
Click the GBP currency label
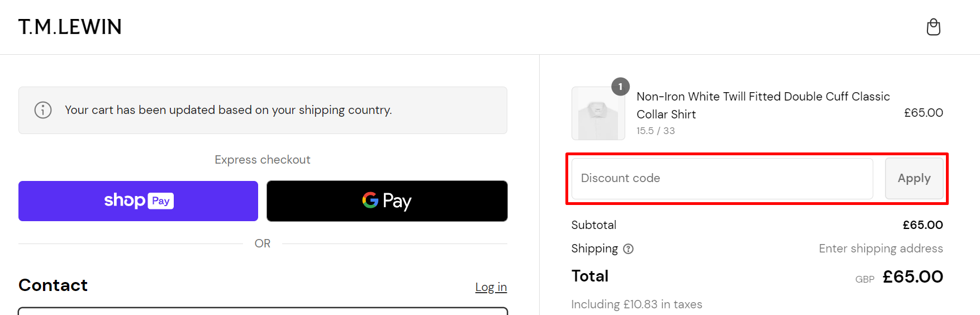864,279
